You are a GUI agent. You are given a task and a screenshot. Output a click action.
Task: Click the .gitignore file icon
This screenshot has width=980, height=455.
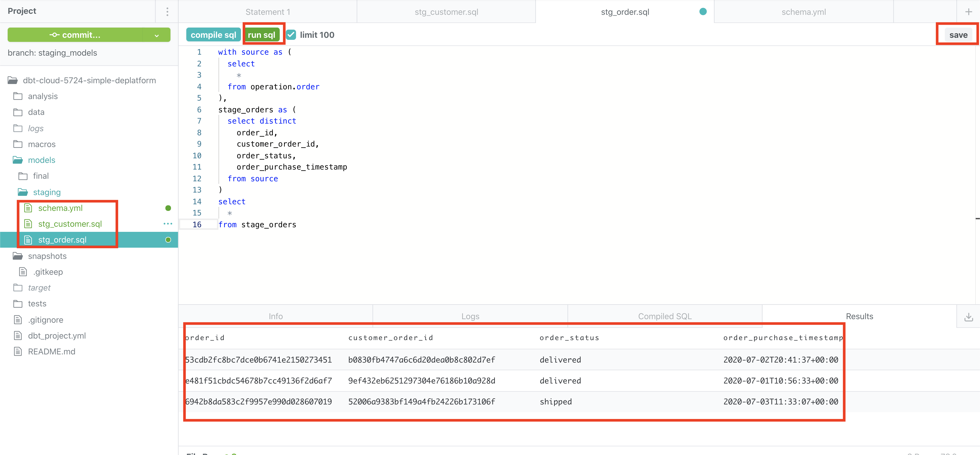[x=18, y=320]
